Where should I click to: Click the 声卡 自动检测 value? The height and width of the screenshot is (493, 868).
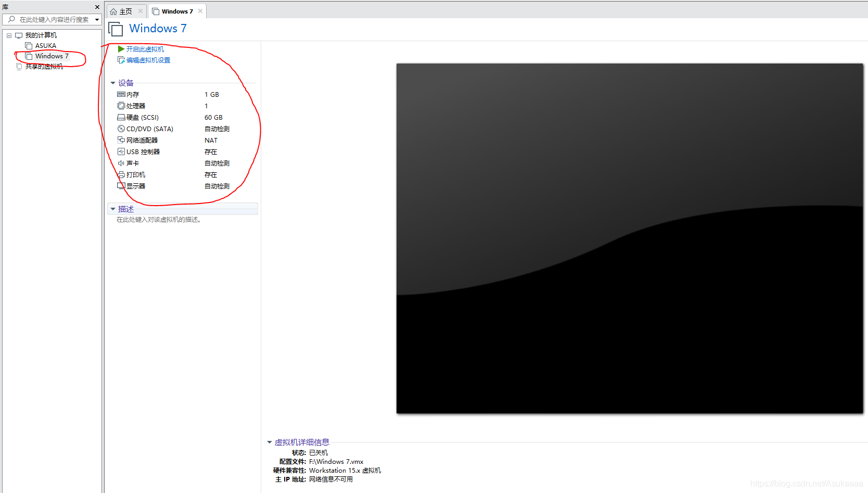tap(217, 163)
